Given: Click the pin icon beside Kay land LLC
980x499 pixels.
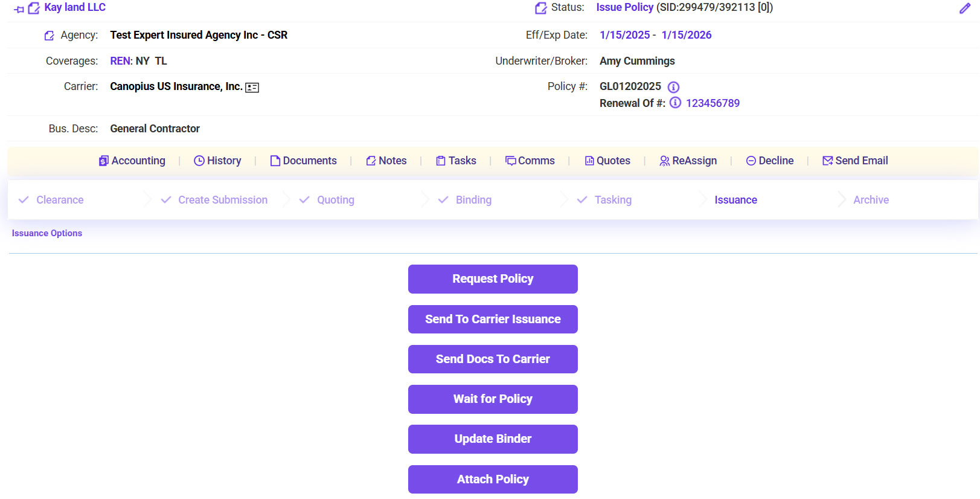Looking at the screenshot, I should click(19, 9).
